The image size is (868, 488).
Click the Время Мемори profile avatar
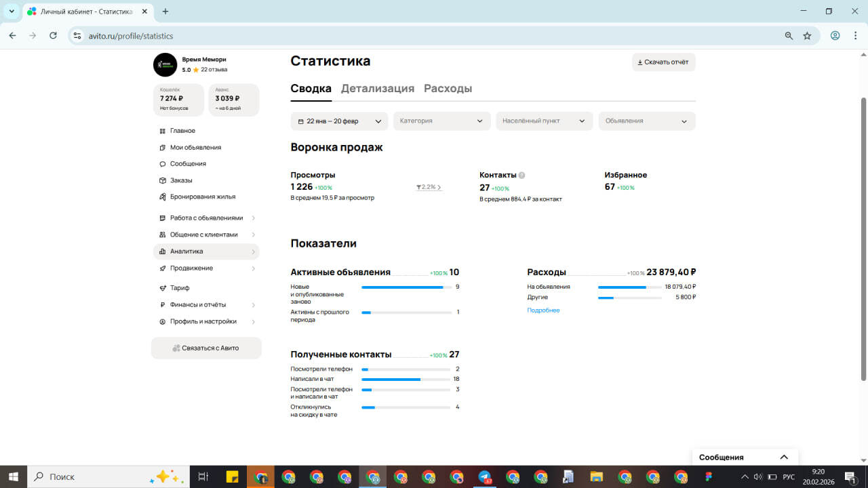point(165,65)
